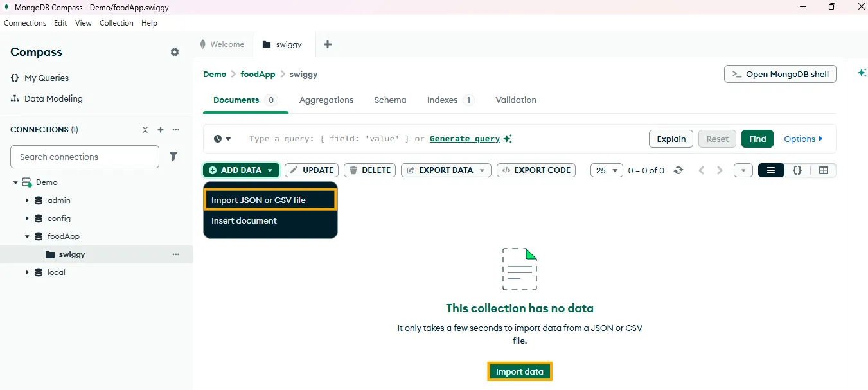Open connections more options ellipsis

pyautogui.click(x=176, y=130)
